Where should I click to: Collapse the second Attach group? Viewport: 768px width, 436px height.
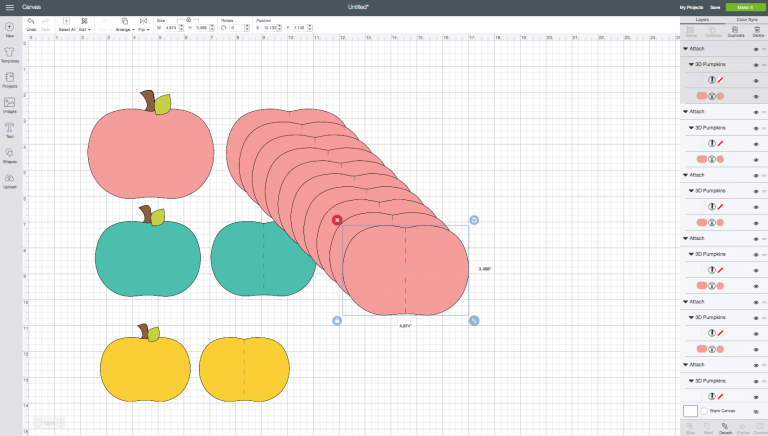685,112
